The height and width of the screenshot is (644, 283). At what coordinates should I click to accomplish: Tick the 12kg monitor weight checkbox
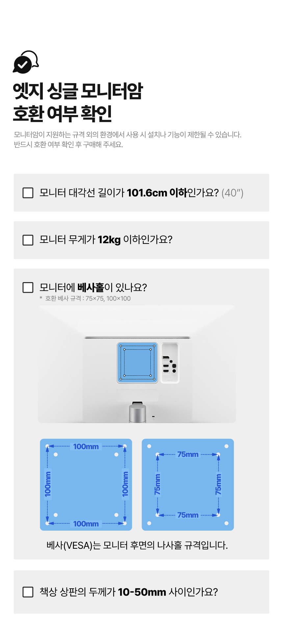pos(28,240)
